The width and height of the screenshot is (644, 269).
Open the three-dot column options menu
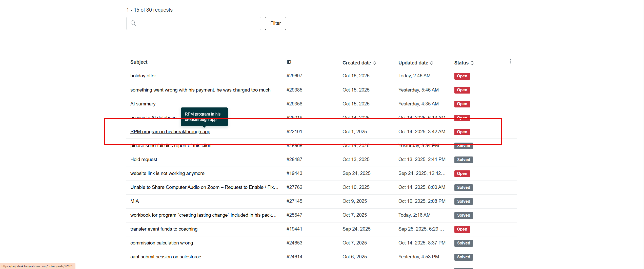pyautogui.click(x=511, y=61)
